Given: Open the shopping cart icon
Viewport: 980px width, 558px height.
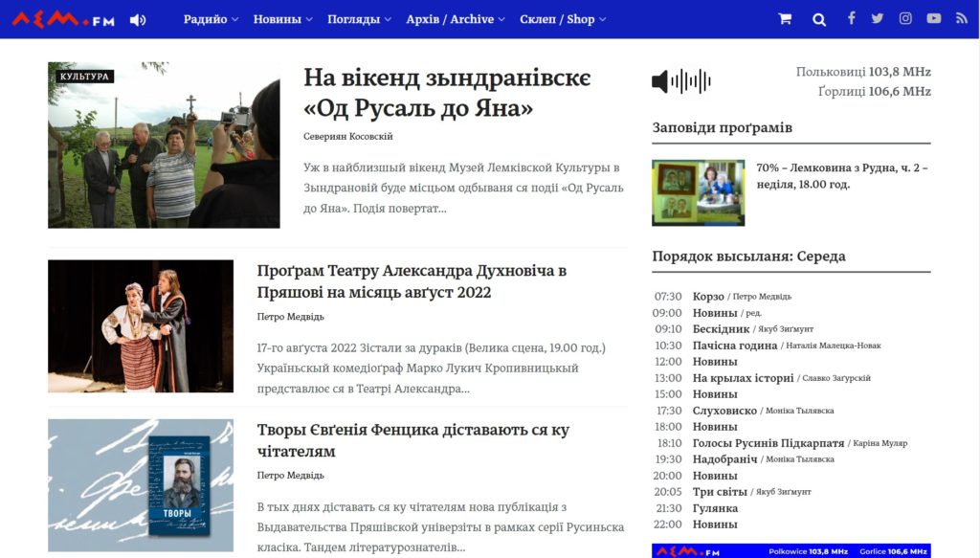Looking at the screenshot, I should click(x=785, y=19).
